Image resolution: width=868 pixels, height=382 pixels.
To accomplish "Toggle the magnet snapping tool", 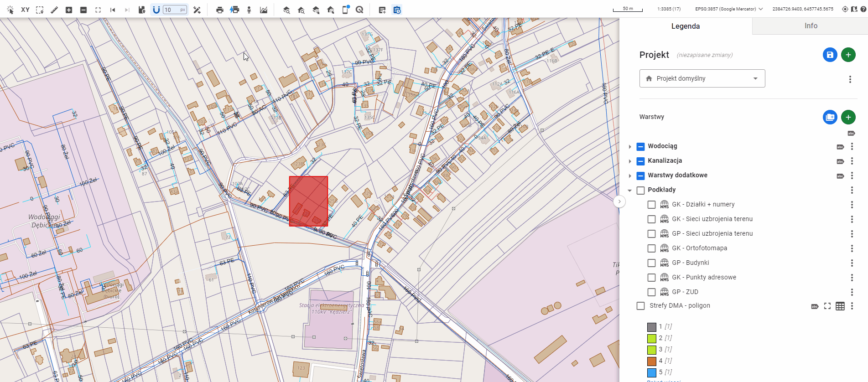I will point(156,10).
